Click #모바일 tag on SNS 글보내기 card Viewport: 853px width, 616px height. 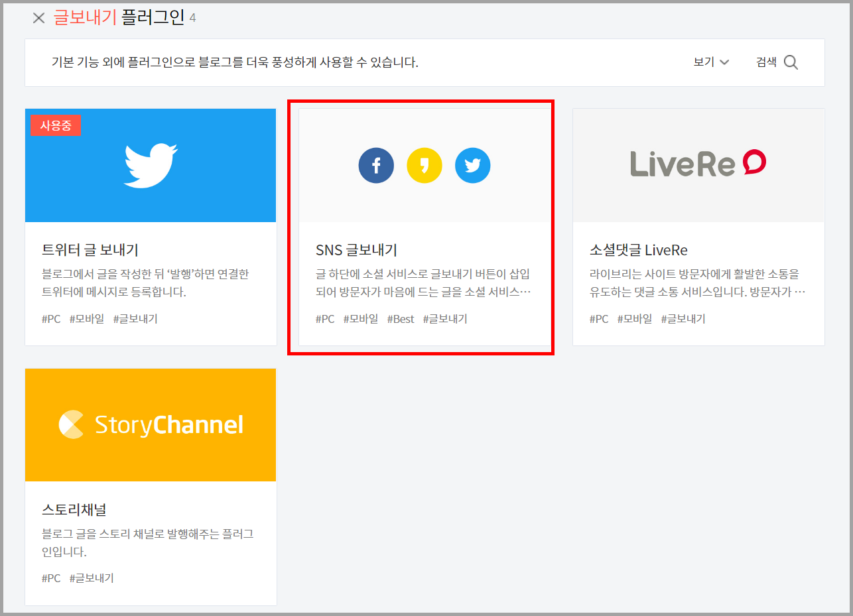[x=361, y=319]
